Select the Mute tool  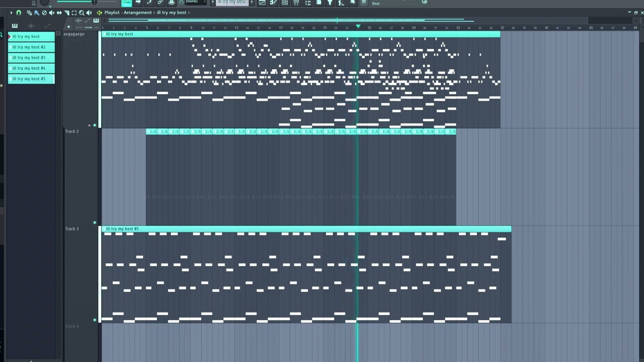coord(52,13)
